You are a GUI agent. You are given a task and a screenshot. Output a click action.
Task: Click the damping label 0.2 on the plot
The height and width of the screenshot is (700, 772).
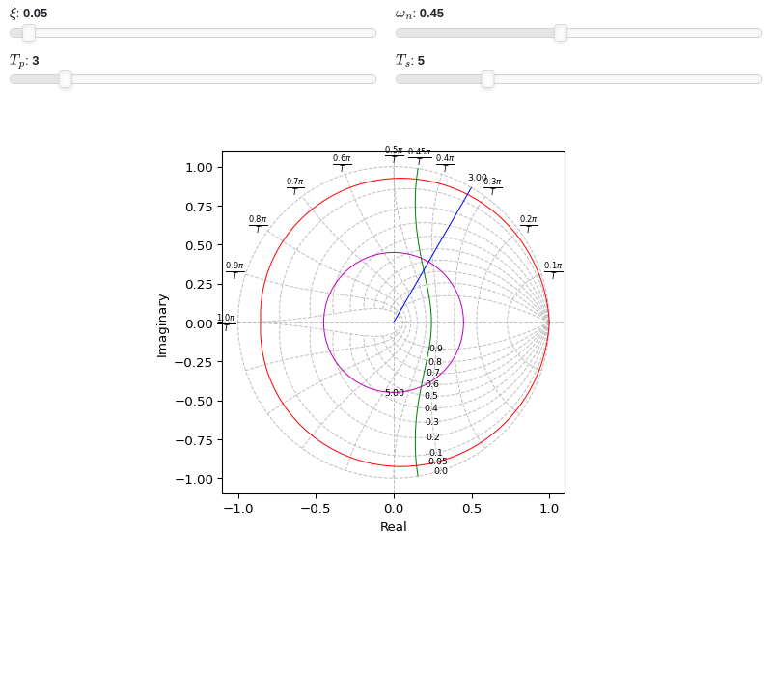(433, 437)
